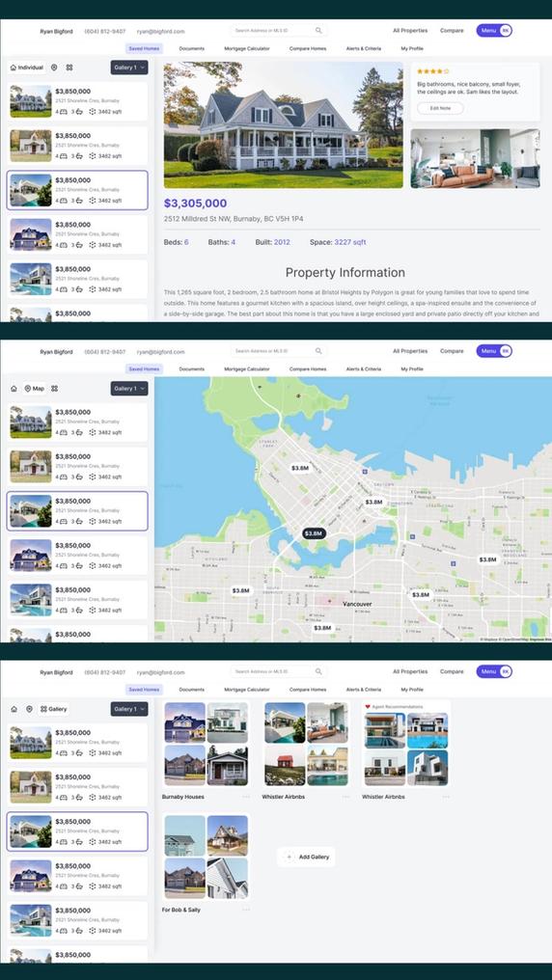Focus the search field in Individual view screen
Image resolution: width=552 pixels, height=980 pixels.
pyautogui.click(x=278, y=30)
